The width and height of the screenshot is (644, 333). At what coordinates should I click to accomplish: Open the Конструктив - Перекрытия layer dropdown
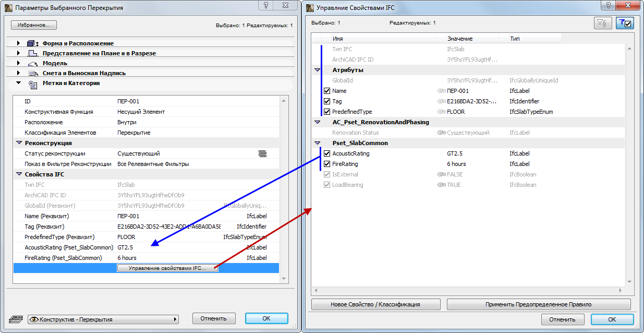point(103,319)
